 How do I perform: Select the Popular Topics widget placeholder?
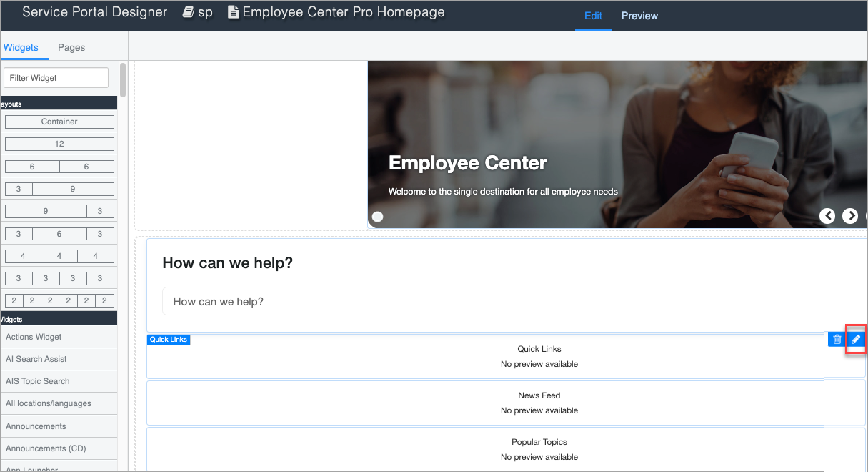pyautogui.click(x=506, y=449)
